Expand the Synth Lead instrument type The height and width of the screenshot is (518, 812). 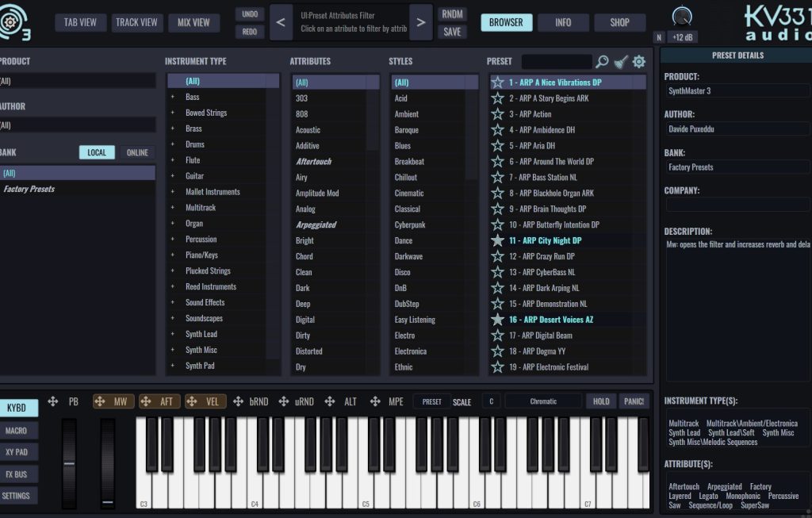pyautogui.click(x=172, y=335)
